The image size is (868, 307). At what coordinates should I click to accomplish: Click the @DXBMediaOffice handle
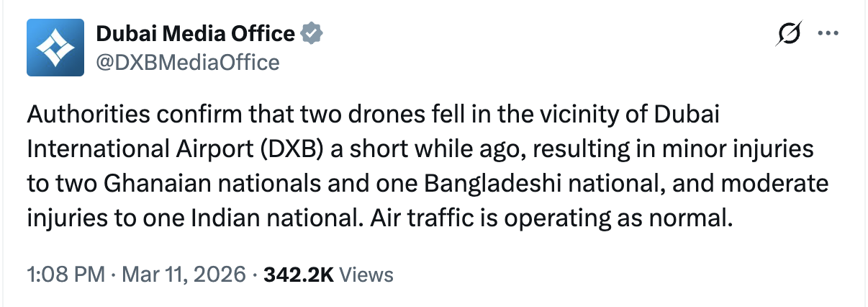[x=187, y=63]
